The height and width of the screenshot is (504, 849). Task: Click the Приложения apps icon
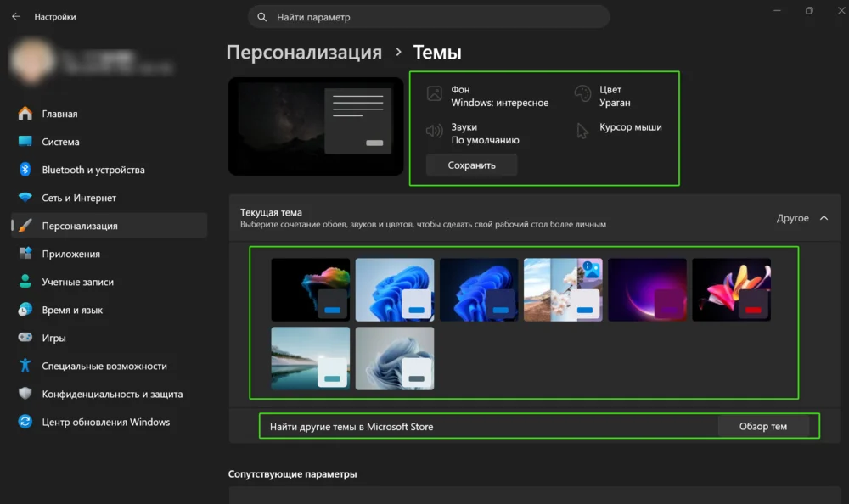coord(25,254)
